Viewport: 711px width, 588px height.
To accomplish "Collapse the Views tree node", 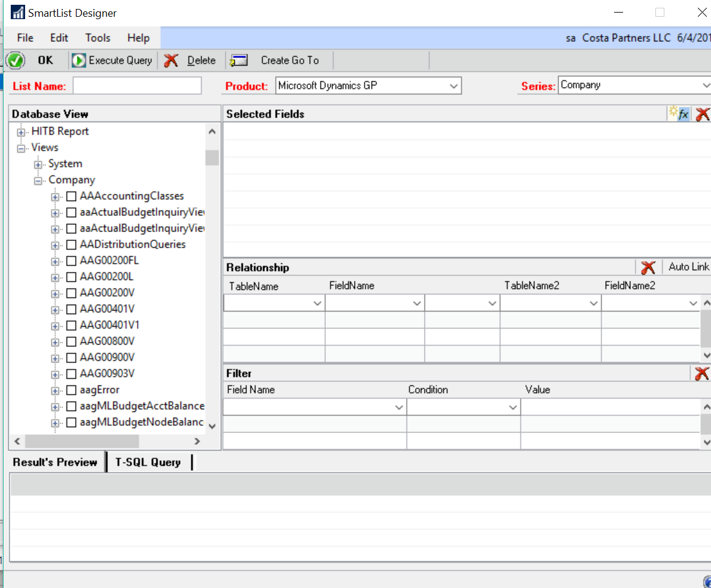I will coord(21,148).
